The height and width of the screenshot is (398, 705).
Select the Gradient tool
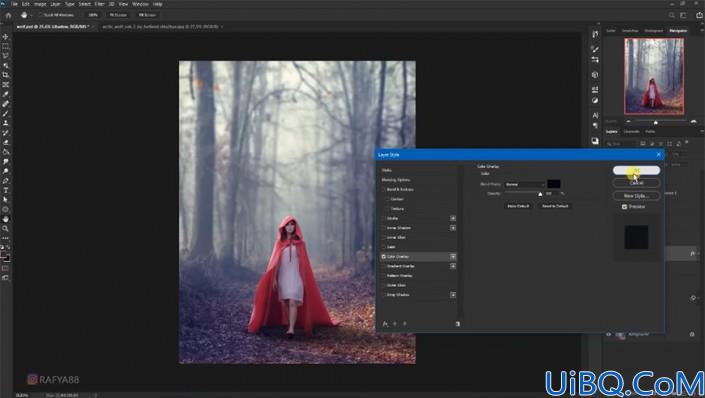(x=5, y=152)
